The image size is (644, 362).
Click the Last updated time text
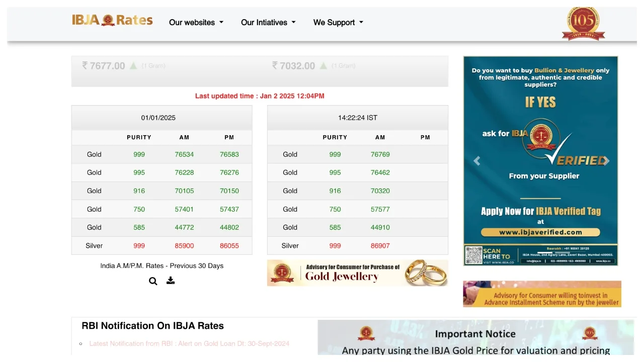(x=260, y=96)
